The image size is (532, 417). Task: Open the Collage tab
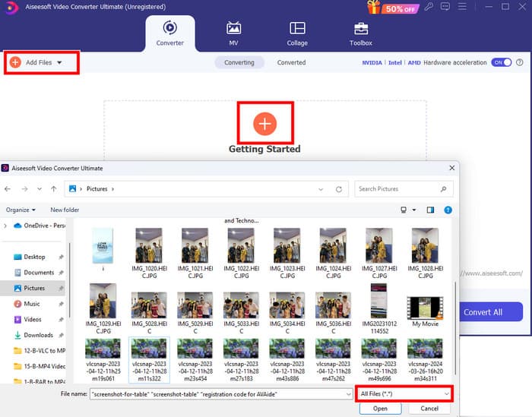pos(297,33)
